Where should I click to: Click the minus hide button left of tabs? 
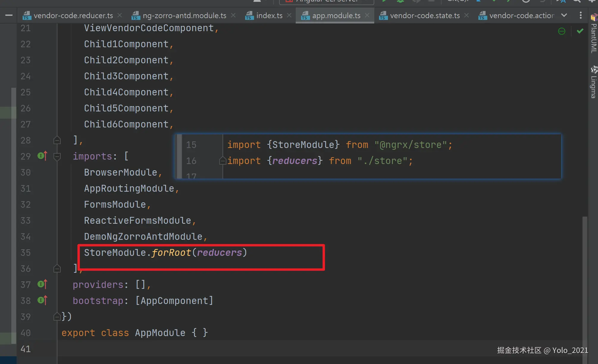(x=9, y=15)
